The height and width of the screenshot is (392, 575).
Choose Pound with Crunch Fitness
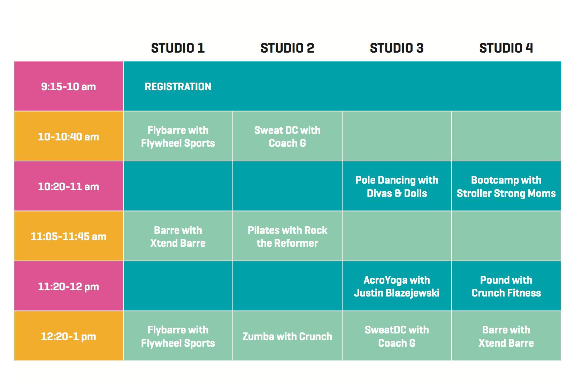pos(506,286)
